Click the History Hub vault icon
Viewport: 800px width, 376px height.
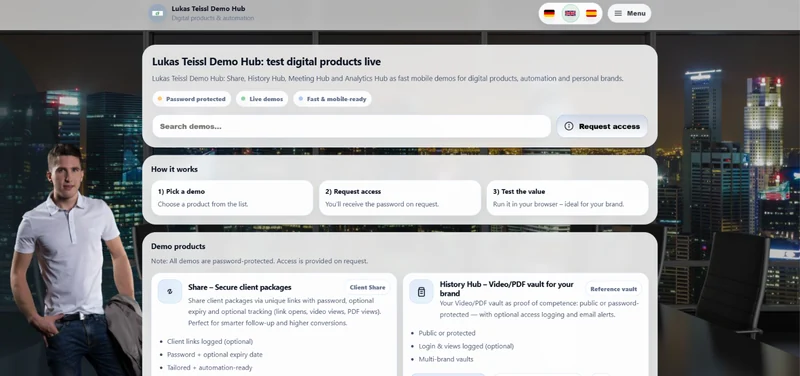pyautogui.click(x=421, y=291)
